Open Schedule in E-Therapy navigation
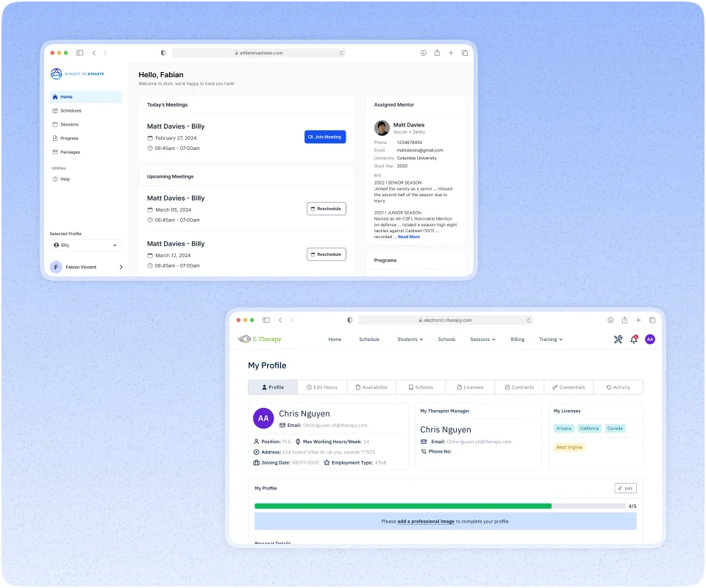 point(369,340)
